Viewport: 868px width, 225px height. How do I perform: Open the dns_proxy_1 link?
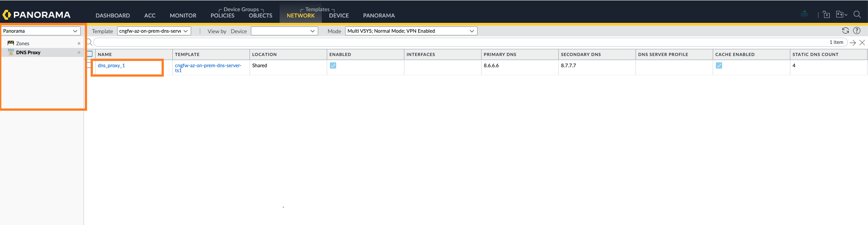point(111,65)
